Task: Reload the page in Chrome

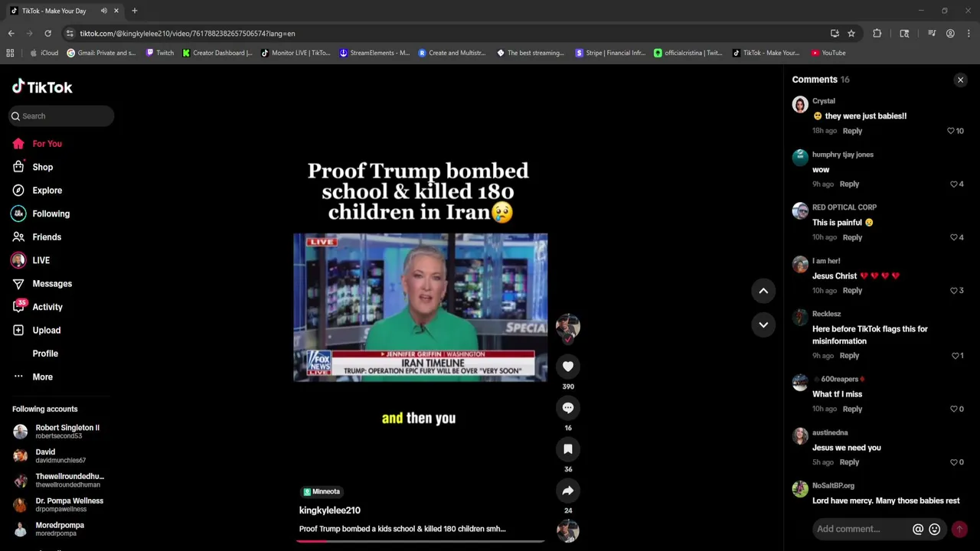Action: click(x=47, y=34)
